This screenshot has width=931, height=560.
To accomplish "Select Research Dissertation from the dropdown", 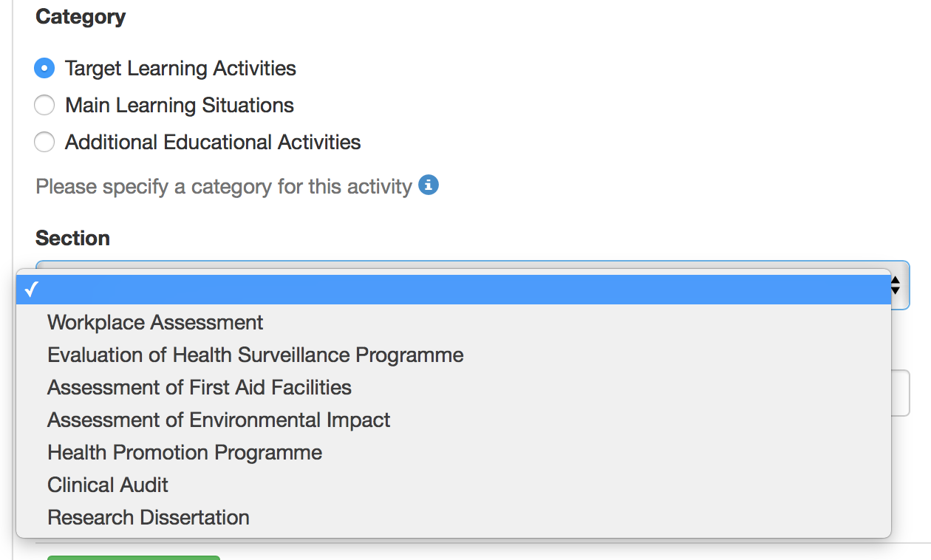I will (454, 517).
